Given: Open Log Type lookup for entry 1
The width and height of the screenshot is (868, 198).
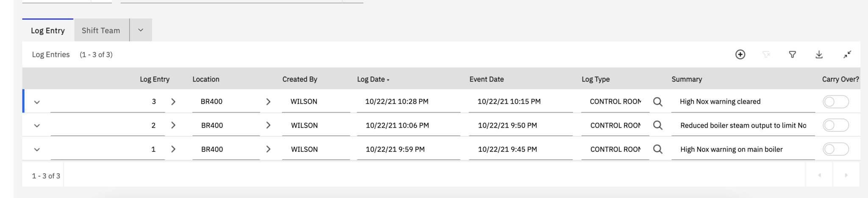Looking at the screenshot, I should click(658, 149).
